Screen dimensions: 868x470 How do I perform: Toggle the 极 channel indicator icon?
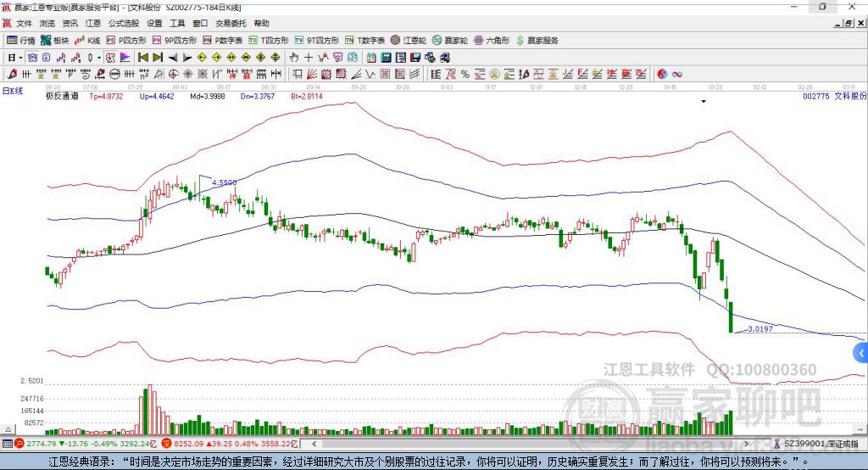(x=111, y=58)
